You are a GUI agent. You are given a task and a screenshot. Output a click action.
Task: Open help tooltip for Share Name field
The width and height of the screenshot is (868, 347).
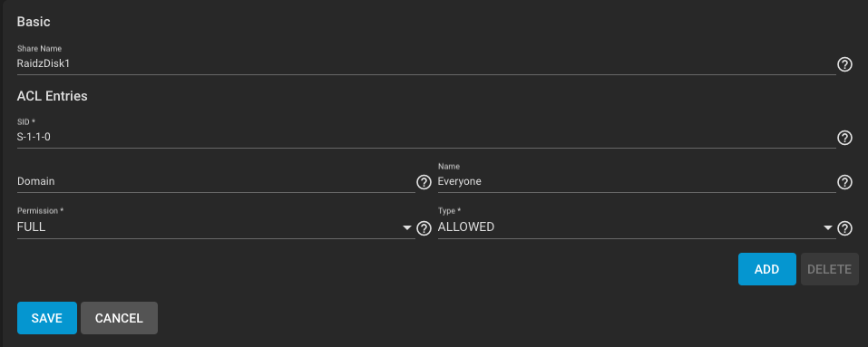[x=844, y=64]
